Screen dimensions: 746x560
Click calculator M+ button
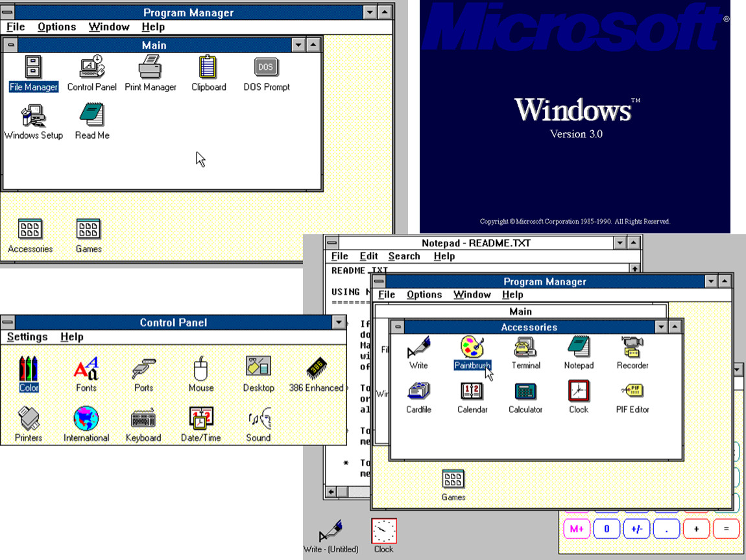[x=577, y=529]
